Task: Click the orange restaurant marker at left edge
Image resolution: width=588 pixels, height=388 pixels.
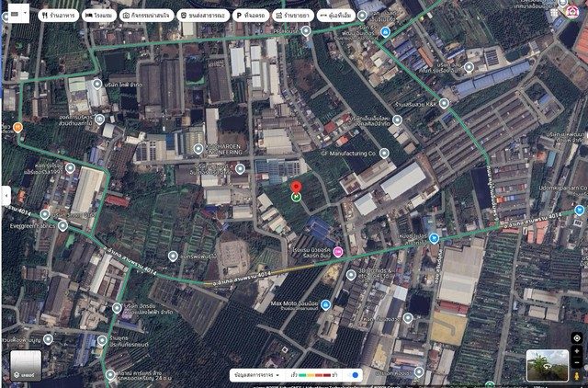Action: [x=17, y=127]
